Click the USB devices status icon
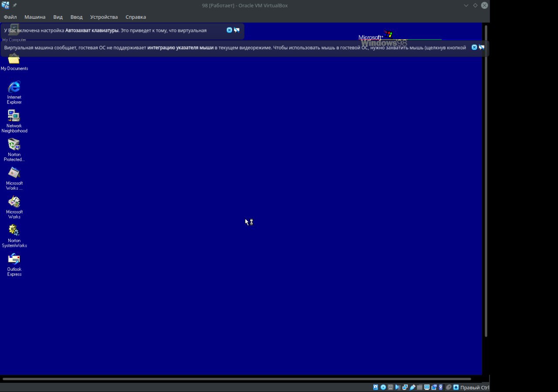 click(412, 387)
